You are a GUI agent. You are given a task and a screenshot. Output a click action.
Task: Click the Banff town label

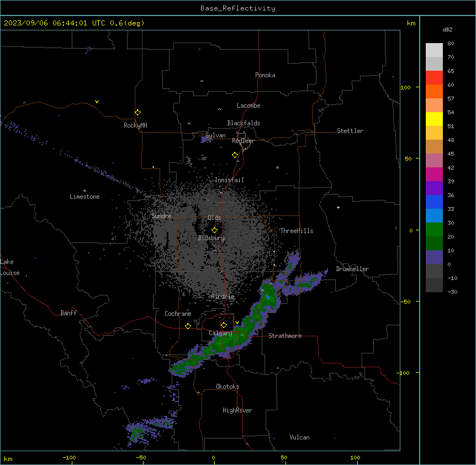[x=68, y=313]
